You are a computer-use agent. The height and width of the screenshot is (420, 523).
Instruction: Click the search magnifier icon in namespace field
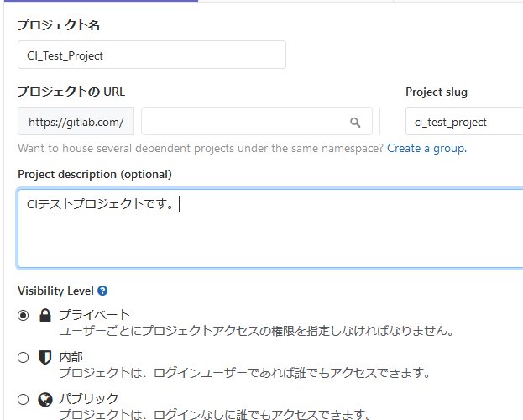pyautogui.click(x=355, y=122)
